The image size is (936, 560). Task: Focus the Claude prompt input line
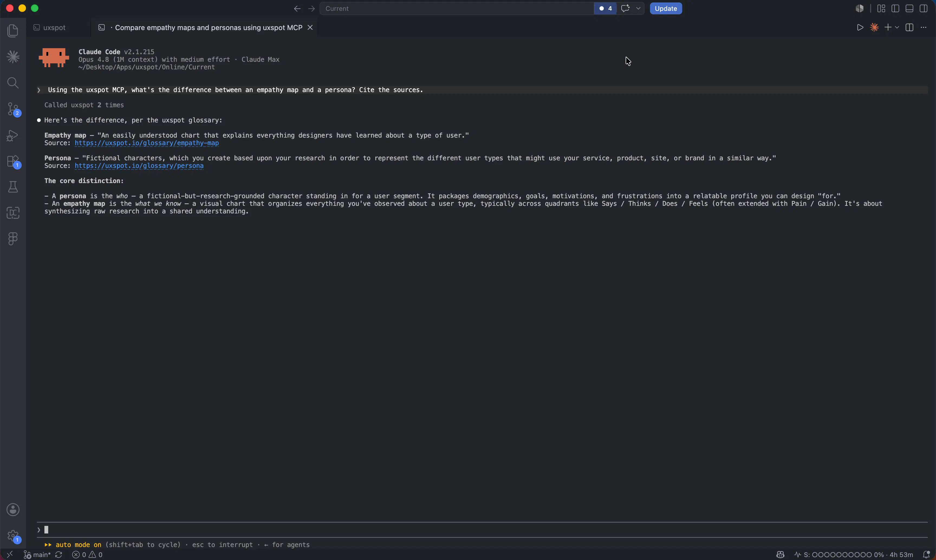[x=482, y=530]
